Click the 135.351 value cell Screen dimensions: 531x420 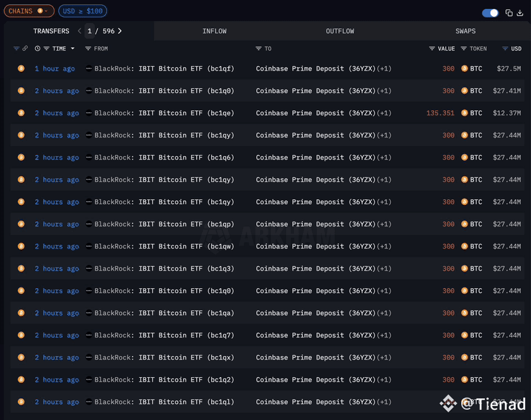pyautogui.click(x=440, y=113)
